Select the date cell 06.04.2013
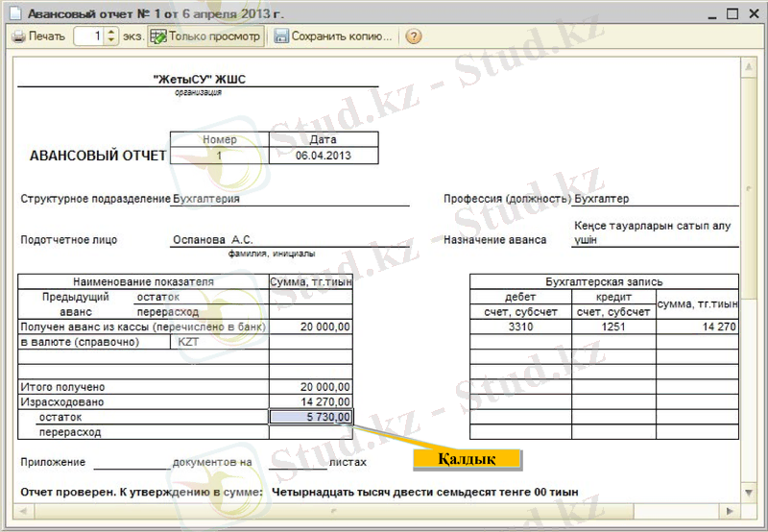Image resolution: width=768 pixels, height=532 pixels. coord(323,156)
